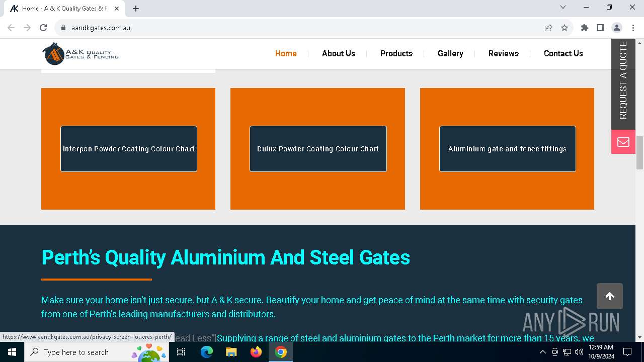Open the Chrome profile avatar
This screenshot has width=644, height=362.
[617, 28]
